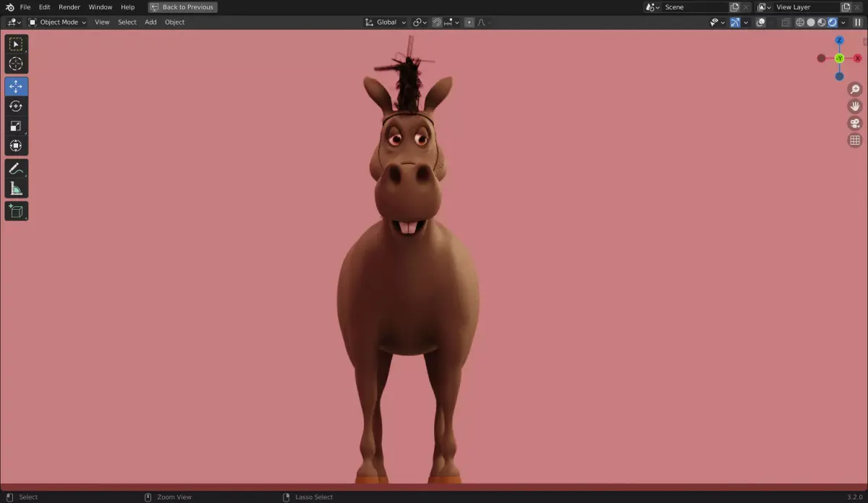This screenshot has width=868, height=503.
Task: Select the Add Cube tool
Action: pyautogui.click(x=16, y=211)
